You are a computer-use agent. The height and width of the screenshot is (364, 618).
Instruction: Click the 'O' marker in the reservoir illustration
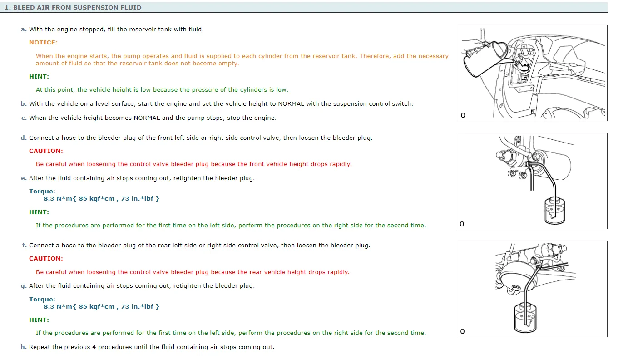[463, 115]
